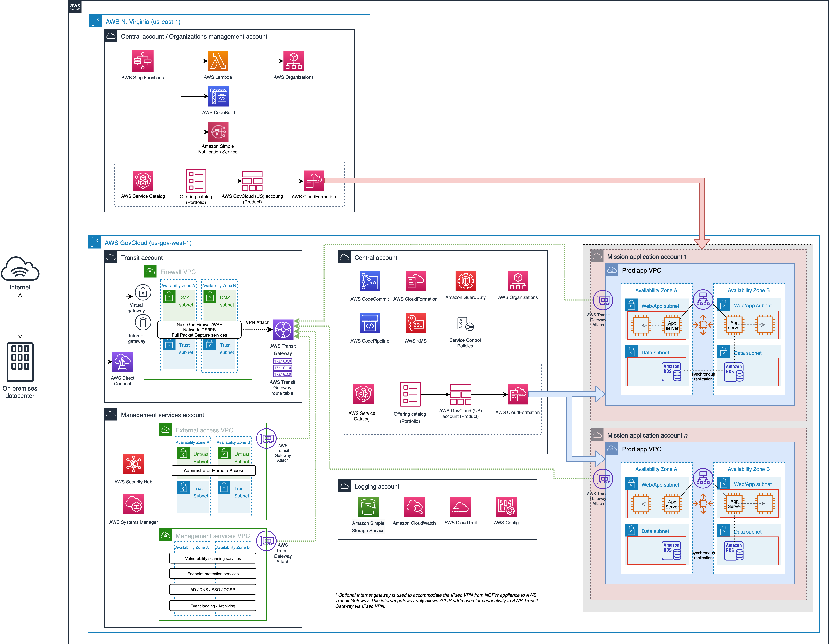Select the AWS Lambda icon
Screen dimensions: 829x644
(218, 61)
